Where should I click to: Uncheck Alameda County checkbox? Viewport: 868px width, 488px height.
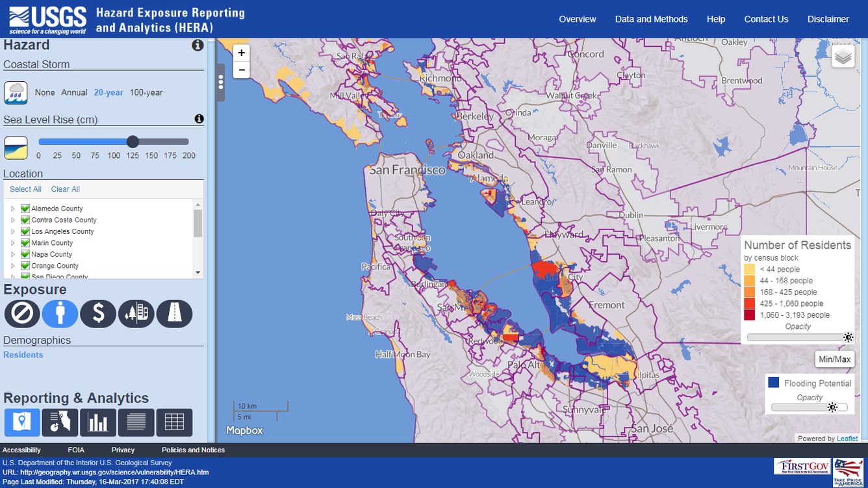point(25,209)
